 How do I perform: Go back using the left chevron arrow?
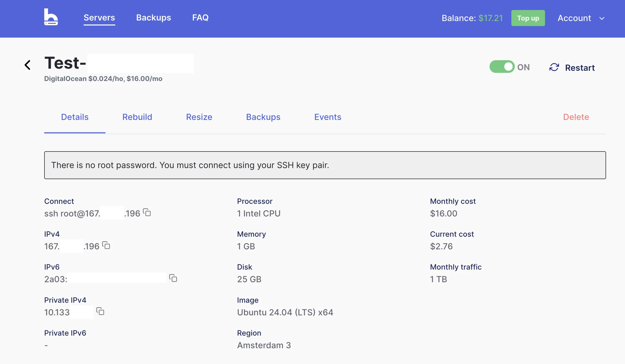[x=28, y=65]
